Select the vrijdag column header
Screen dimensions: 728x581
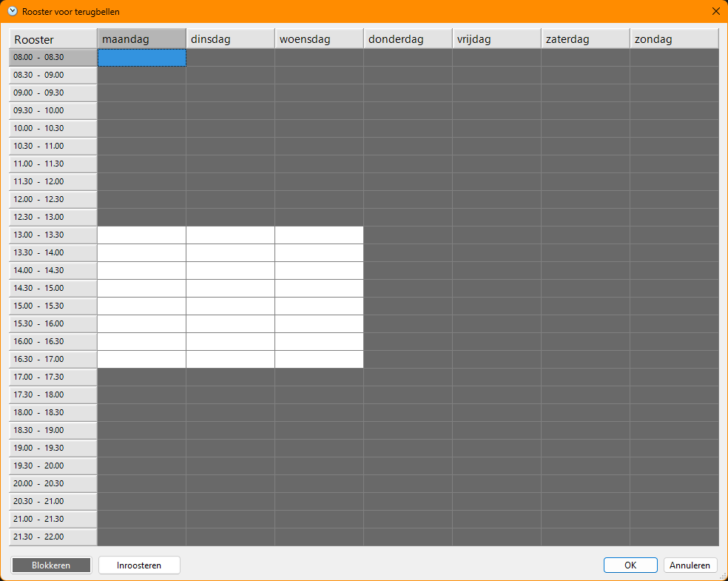(496, 39)
